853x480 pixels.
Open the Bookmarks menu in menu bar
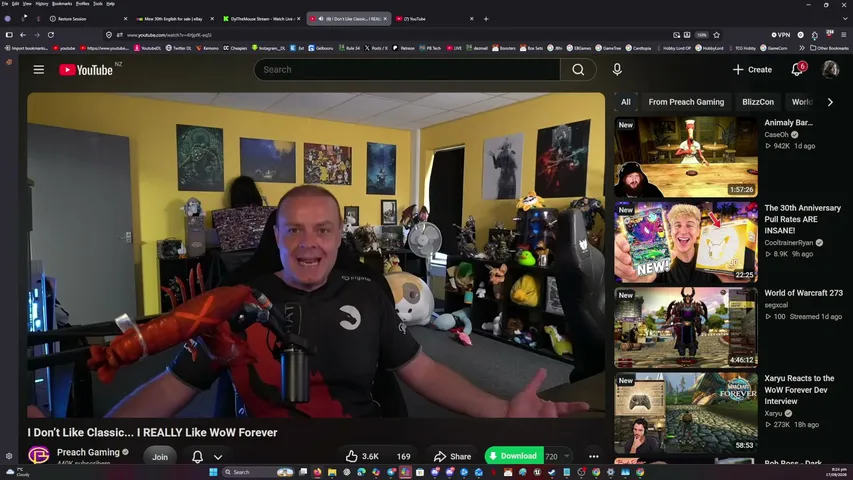[x=61, y=3]
